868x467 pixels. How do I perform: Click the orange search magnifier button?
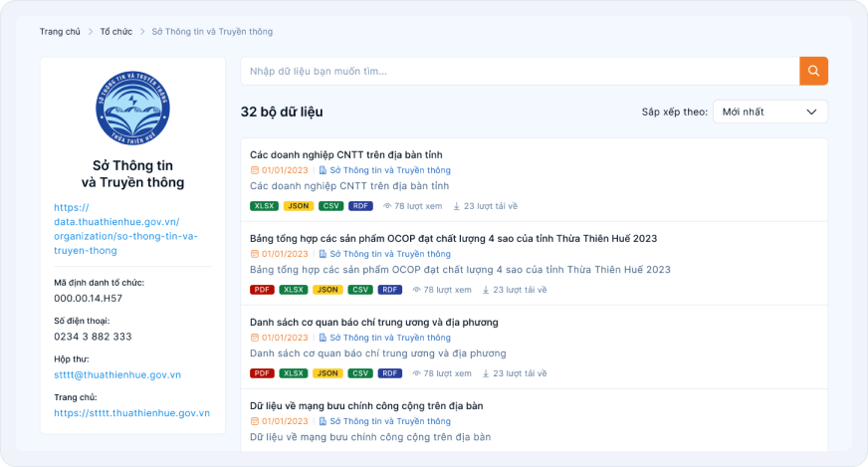pos(813,71)
